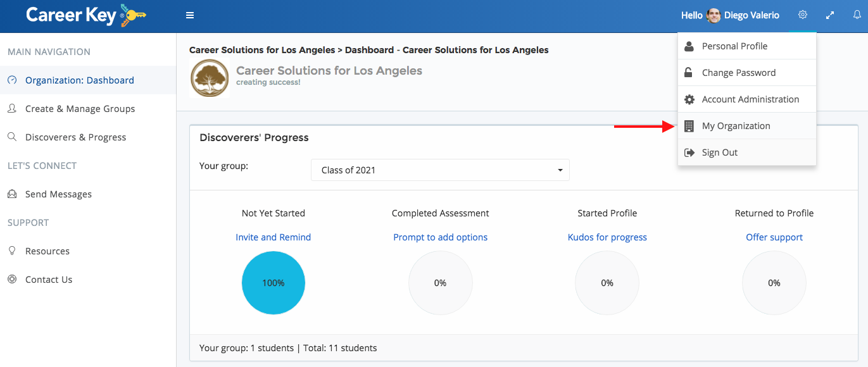Image resolution: width=868 pixels, height=367 pixels.
Task: Open Discoverers & Progress page
Action: coord(88,137)
